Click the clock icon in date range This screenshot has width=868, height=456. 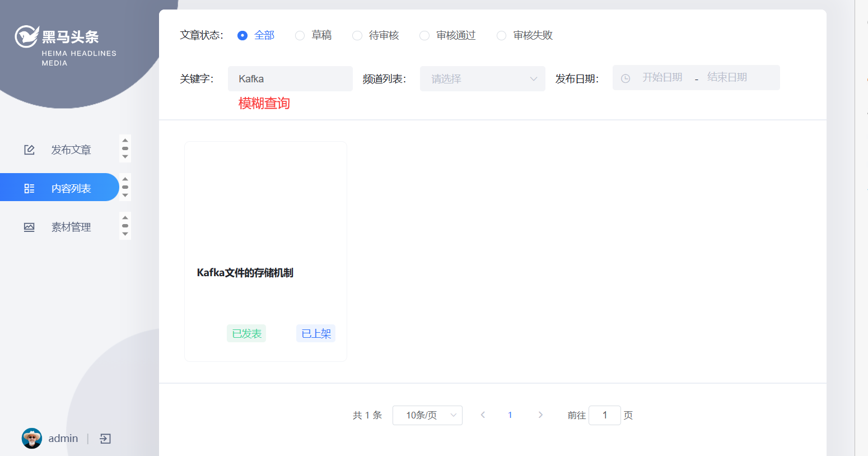(x=626, y=78)
